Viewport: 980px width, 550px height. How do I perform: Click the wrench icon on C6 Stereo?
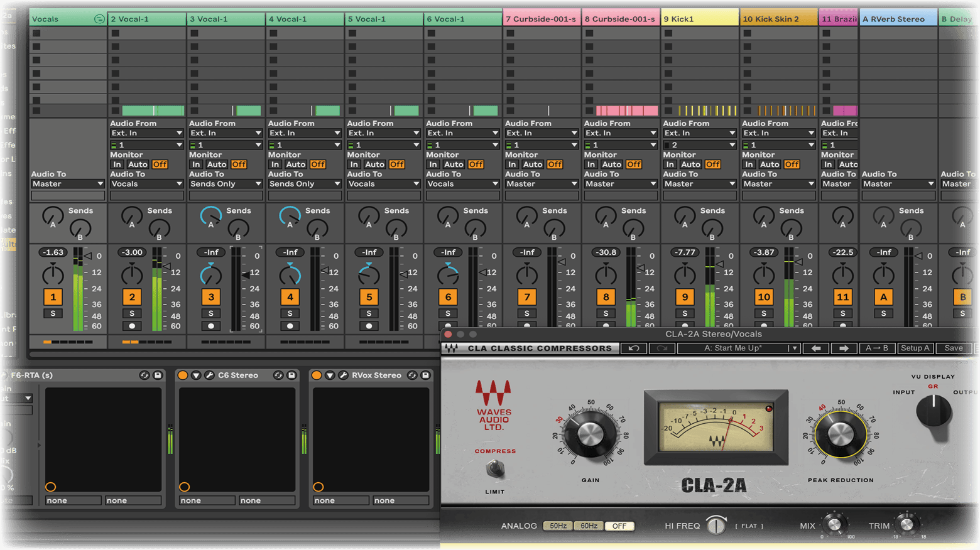coord(209,375)
